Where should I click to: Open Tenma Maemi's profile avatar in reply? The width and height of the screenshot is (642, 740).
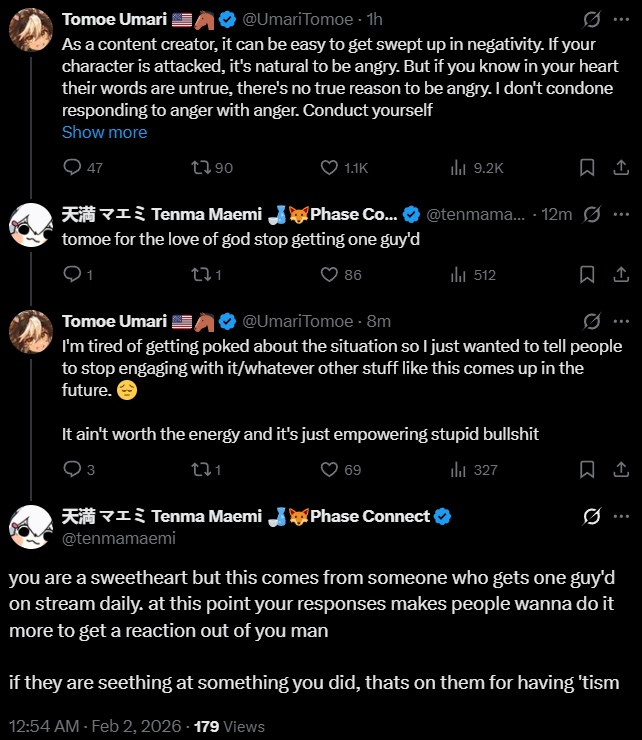point(30,225)
